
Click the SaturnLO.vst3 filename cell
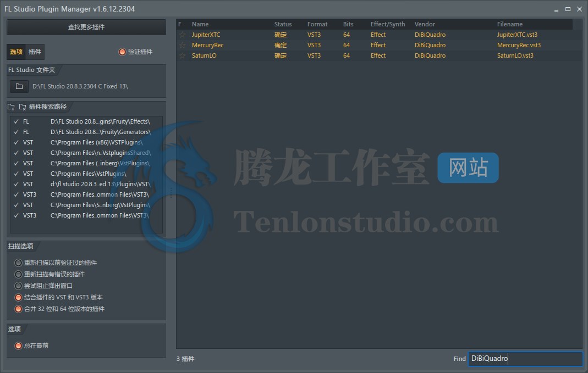tap(515, 56)
